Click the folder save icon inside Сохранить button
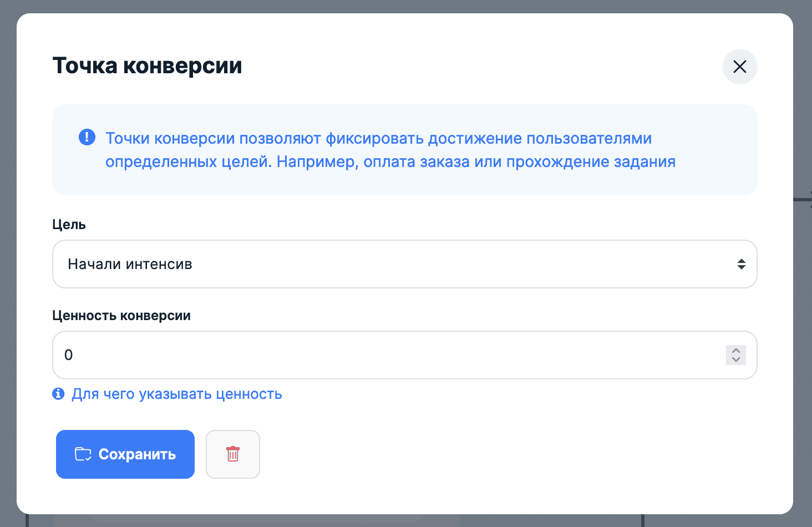This screenshot has height=527, width=812. click(84, 454)
